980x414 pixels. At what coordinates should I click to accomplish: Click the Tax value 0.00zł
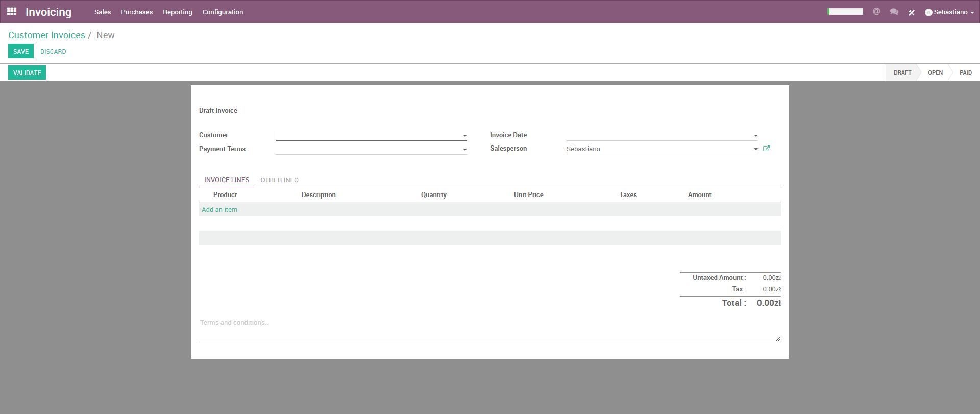pos(772,289)
